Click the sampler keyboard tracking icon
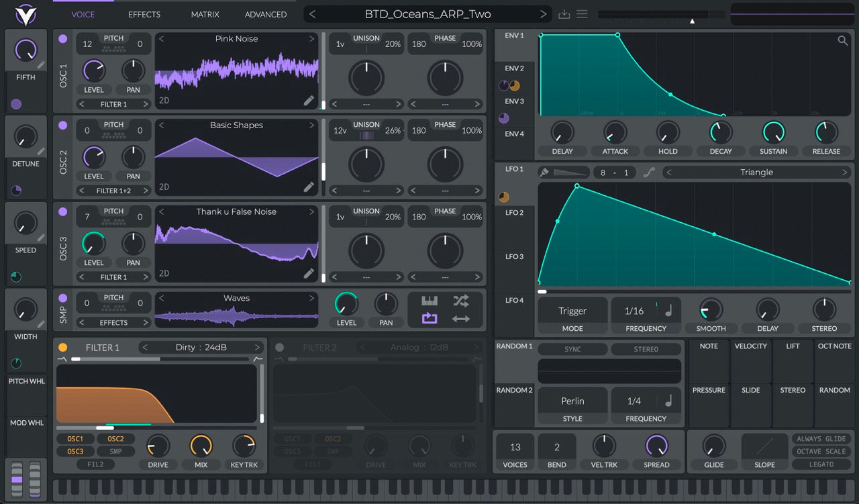Screen dimensions: 859x504 (x=429, y=301)
